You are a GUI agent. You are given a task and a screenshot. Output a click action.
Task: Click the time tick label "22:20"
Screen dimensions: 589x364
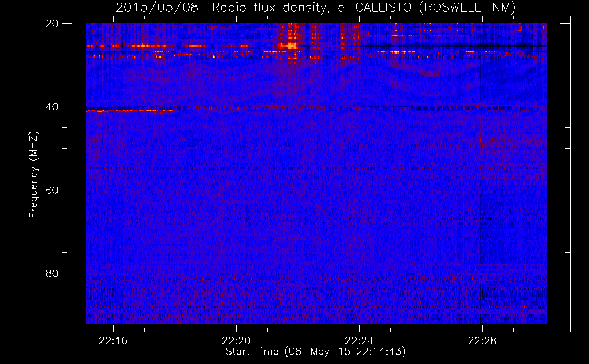[236, 341]
